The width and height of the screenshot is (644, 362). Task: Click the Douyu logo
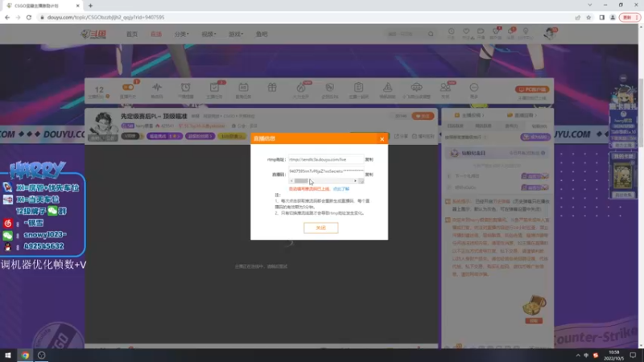[93, 34]
